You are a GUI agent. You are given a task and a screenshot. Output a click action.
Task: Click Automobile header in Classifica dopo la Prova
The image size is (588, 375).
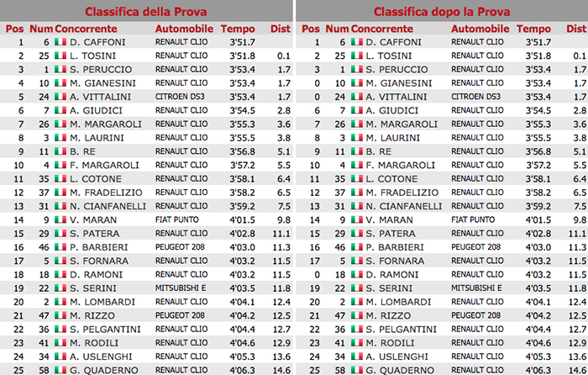(480, 29)
